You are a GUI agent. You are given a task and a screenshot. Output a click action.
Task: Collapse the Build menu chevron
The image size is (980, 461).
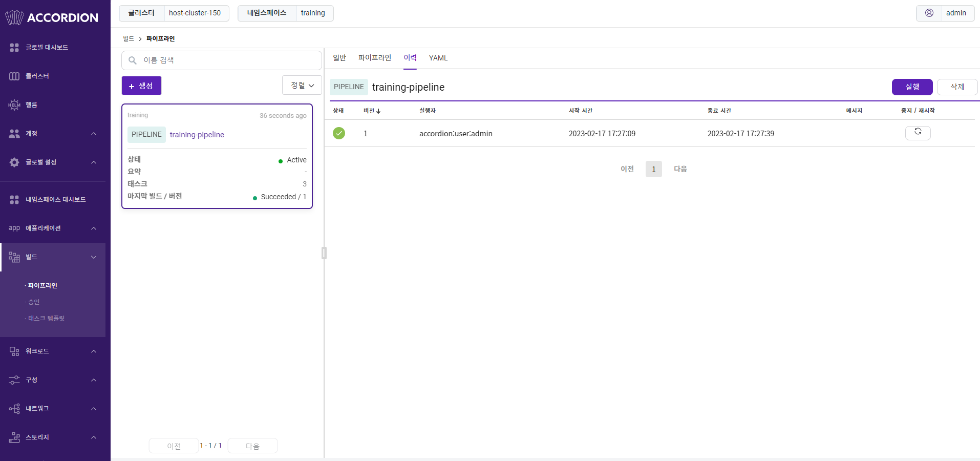(94, 257)
